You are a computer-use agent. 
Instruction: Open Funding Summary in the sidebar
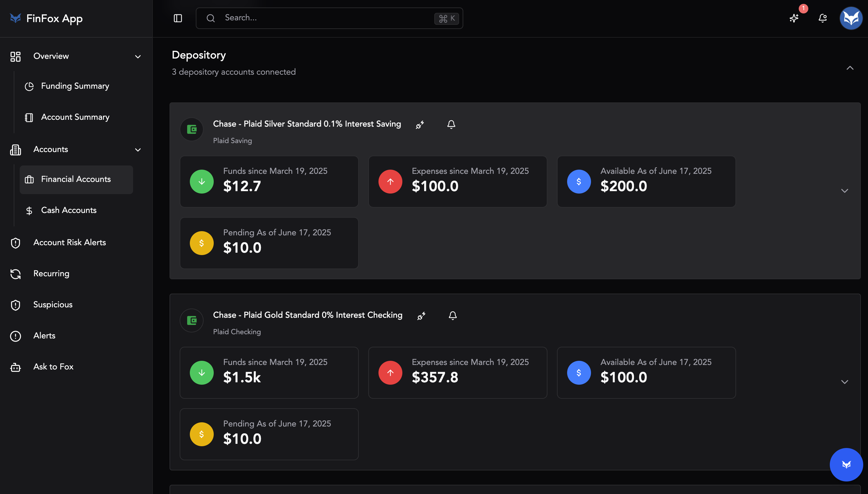(76, 86)
